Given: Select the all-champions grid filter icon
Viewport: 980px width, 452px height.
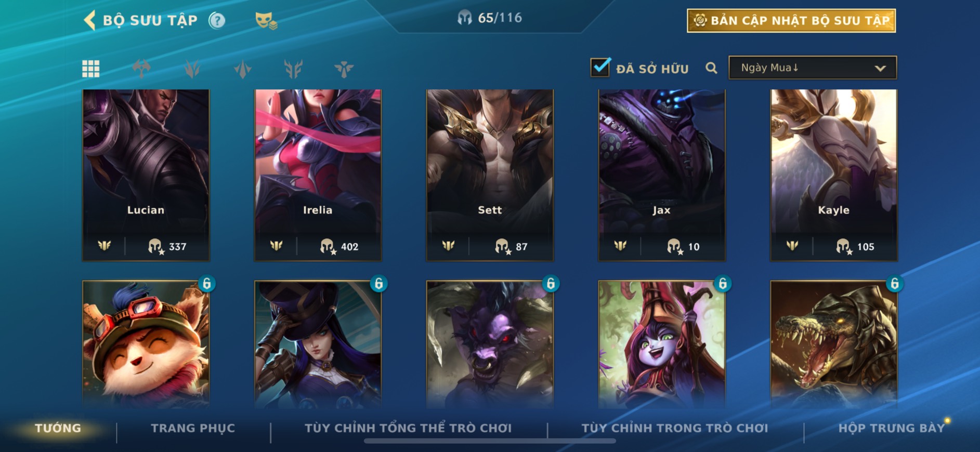Looking at the screenshot, I should tap(91, 69).
